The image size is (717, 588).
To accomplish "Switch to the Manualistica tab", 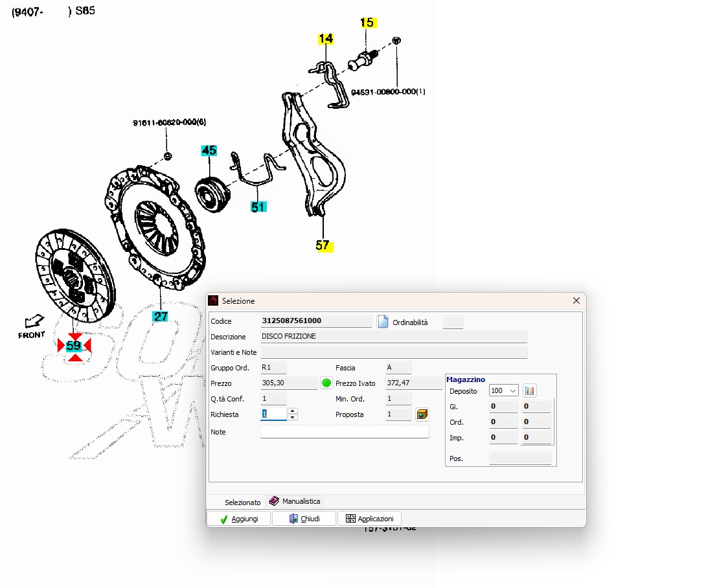I will (295, 501).
